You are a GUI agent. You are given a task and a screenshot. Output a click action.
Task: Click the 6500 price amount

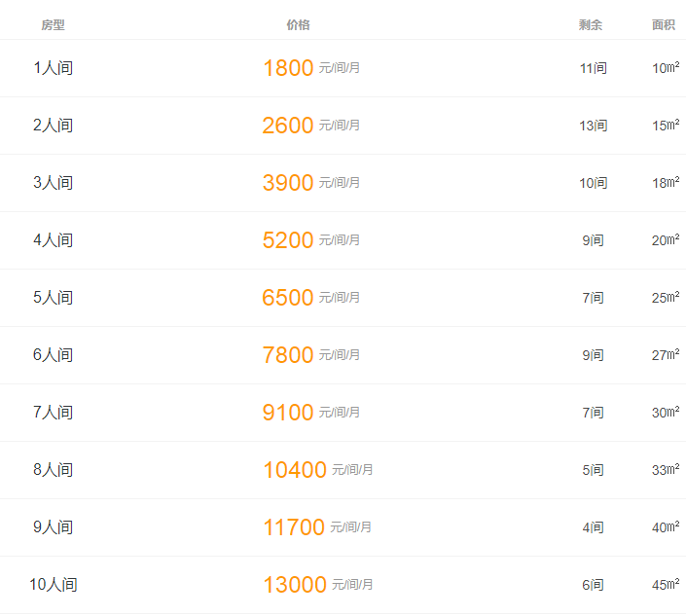pos(288,298)
